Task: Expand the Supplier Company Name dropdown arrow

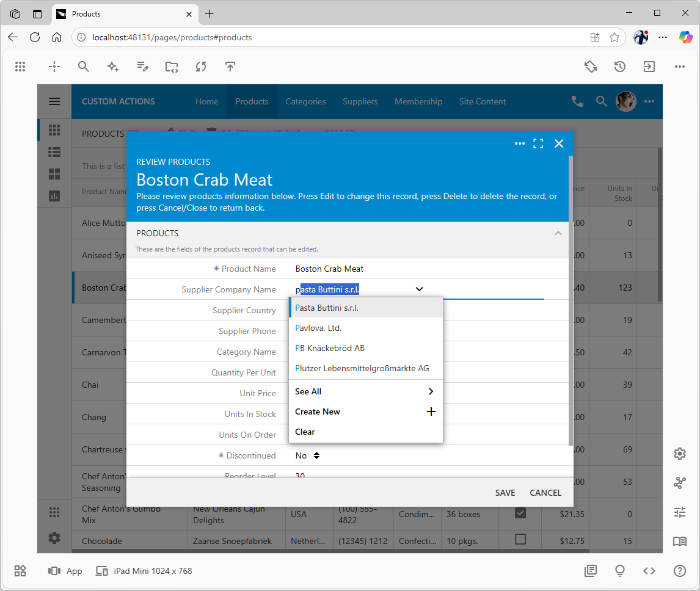Action: pyautogui.click(x=419, y=289)
